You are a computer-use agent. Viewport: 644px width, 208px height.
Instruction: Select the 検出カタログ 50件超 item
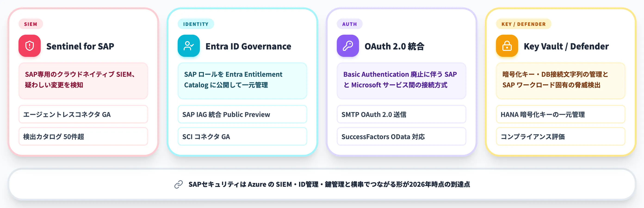click(x=83, y=137)
